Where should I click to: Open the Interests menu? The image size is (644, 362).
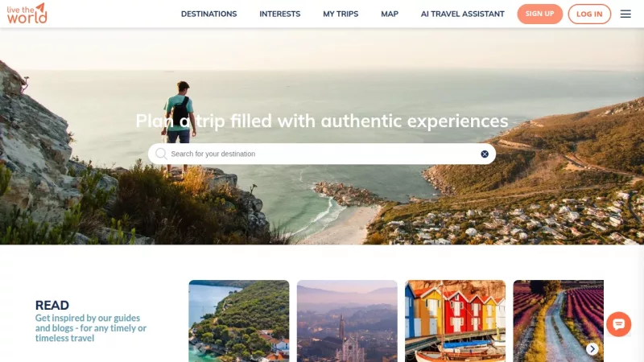[279, 14]
